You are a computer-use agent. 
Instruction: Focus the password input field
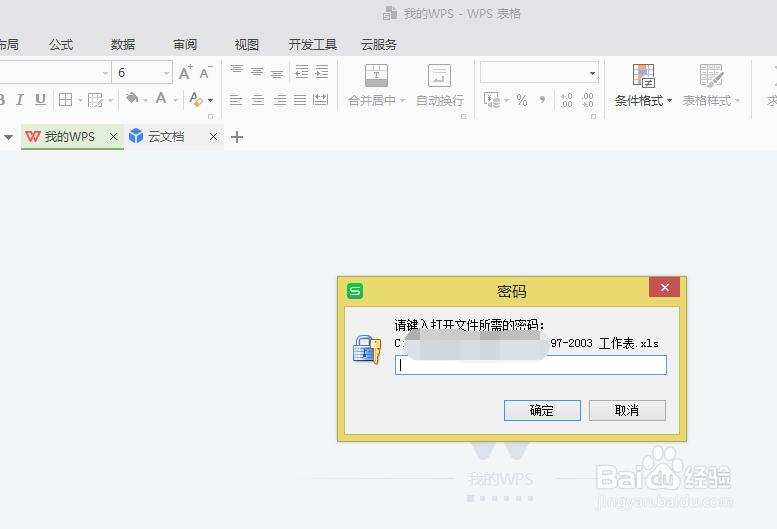pos(531,365)
